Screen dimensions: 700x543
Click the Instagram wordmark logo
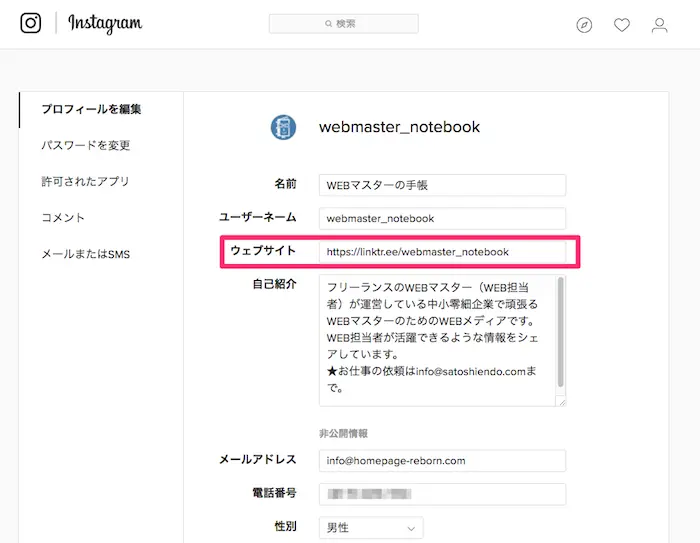[x=105, y=24]
